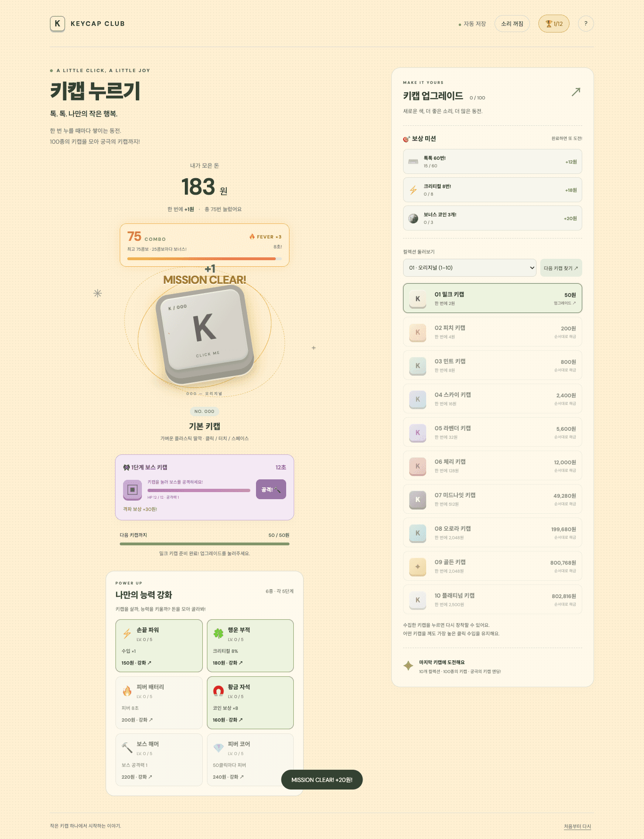Click the 05 라벤더 키캡 keycap icon

[x=418, y=433]
